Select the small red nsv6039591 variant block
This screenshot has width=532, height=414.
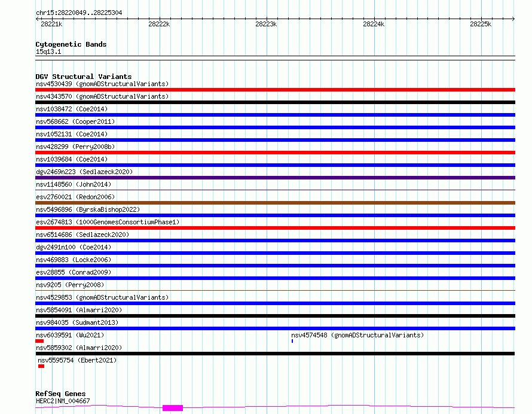[x=39, y=341]
